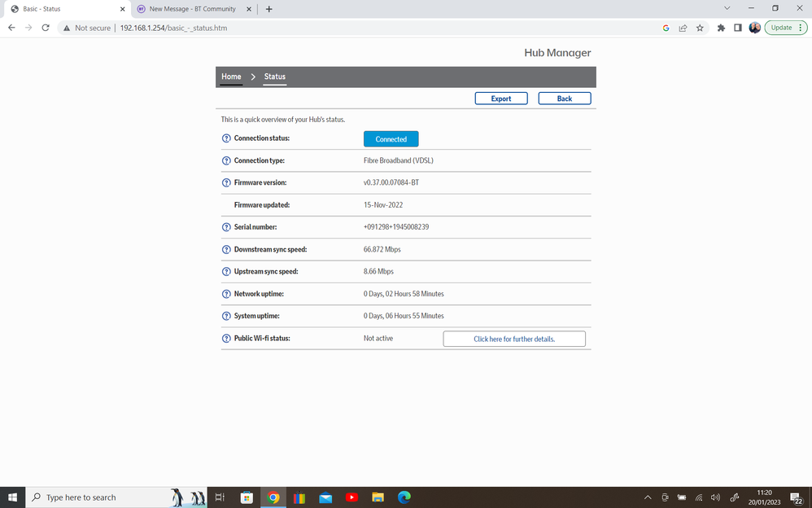Go to Home in Hub Manager breadcrumb

click(x=231, y=77)
